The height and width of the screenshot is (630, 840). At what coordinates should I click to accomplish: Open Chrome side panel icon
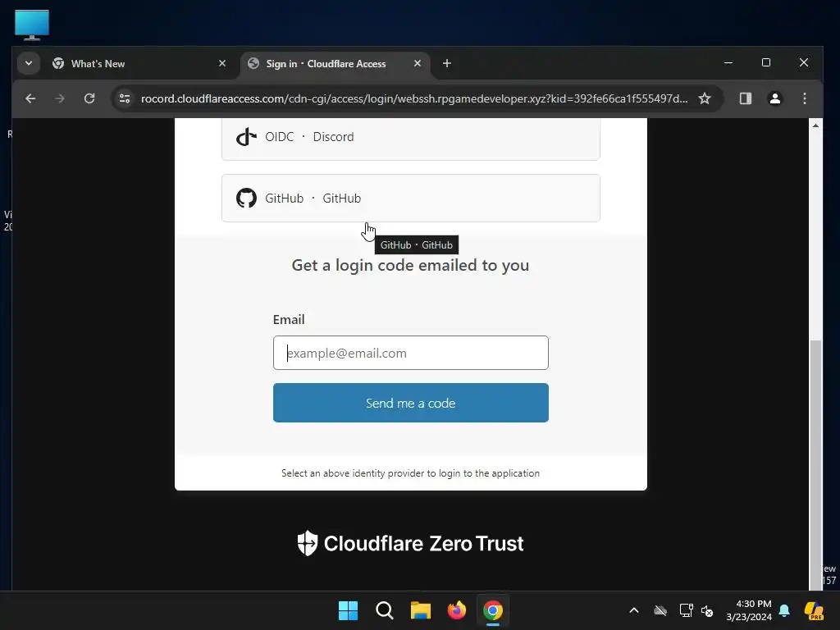click(x=745, y=98)
